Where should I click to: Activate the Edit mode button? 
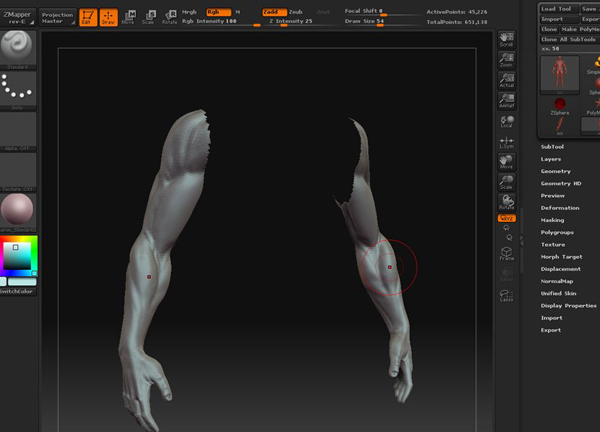point(88,17)
